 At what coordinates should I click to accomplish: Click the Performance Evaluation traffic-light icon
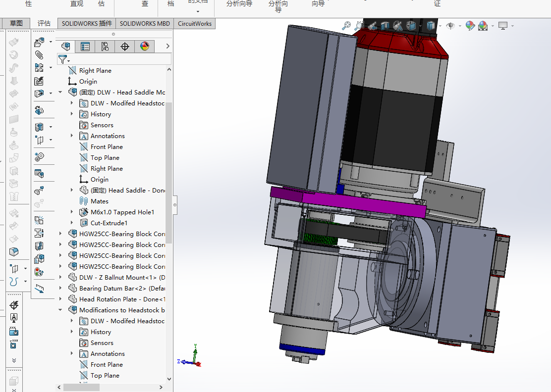coord(39,272)
